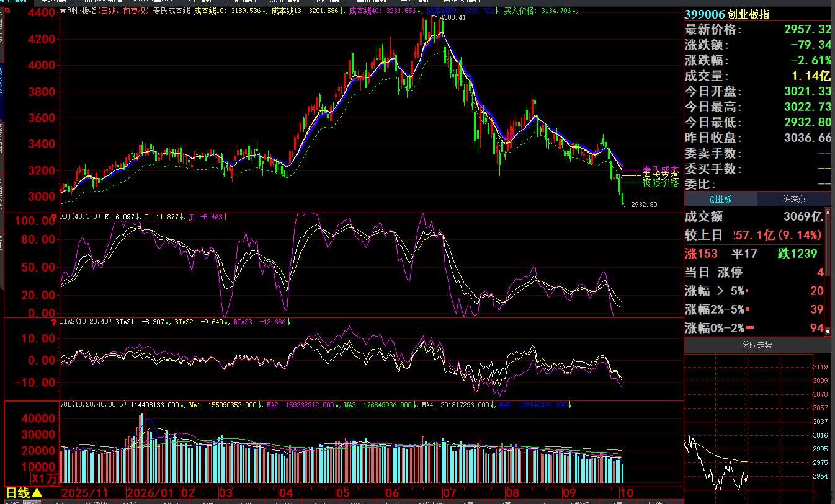This screenshot has width=835, height=504.
Task: Click the scroll-up arrow in market breadth panel
Action: (x=828, y=212)
